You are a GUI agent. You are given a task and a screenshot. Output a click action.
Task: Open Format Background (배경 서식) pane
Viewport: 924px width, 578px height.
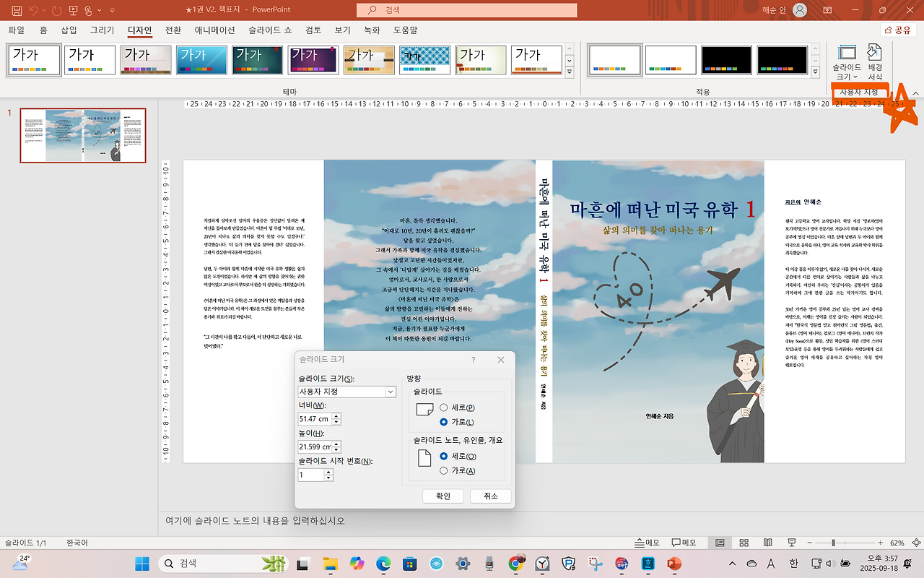coord(874,60)
